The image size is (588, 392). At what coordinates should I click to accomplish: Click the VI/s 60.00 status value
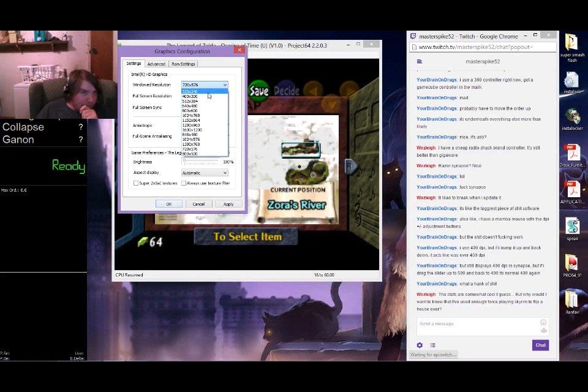tap(324, 275)
